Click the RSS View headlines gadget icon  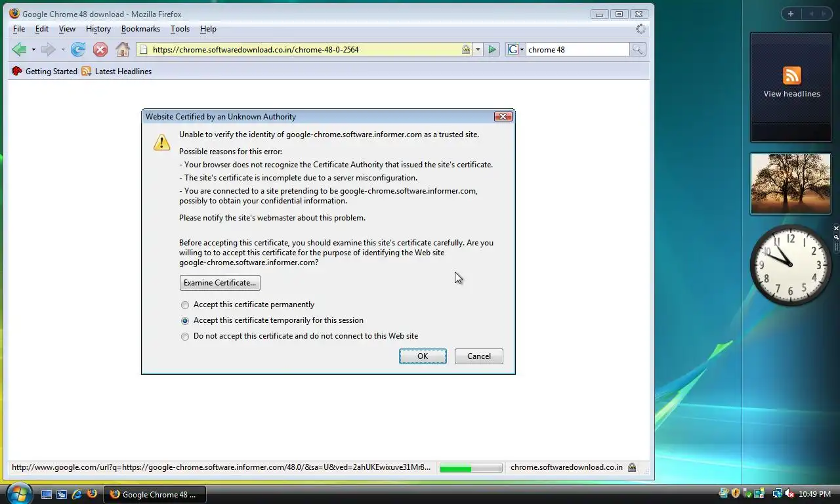pyautogui.click(x=792, y=75)
